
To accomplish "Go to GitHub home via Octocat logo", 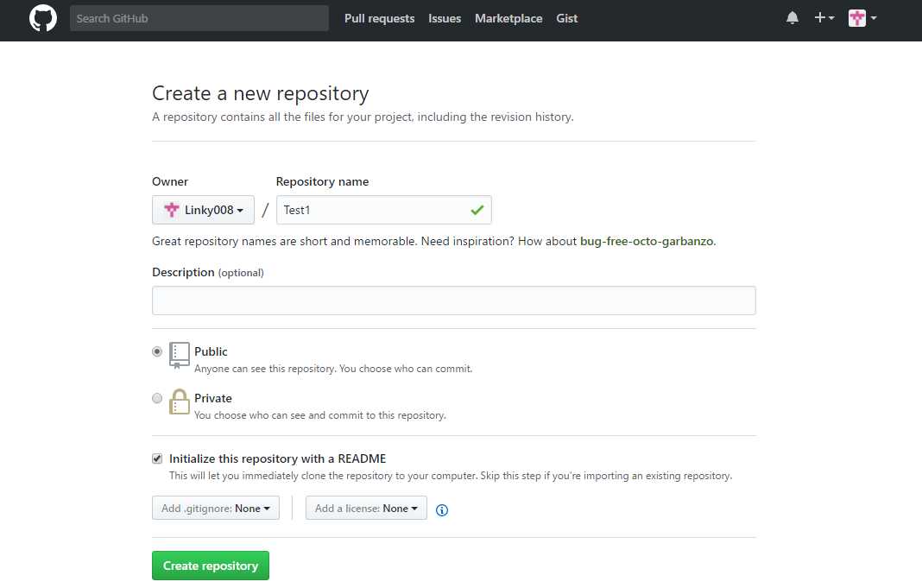I will [x=43, y=18].
